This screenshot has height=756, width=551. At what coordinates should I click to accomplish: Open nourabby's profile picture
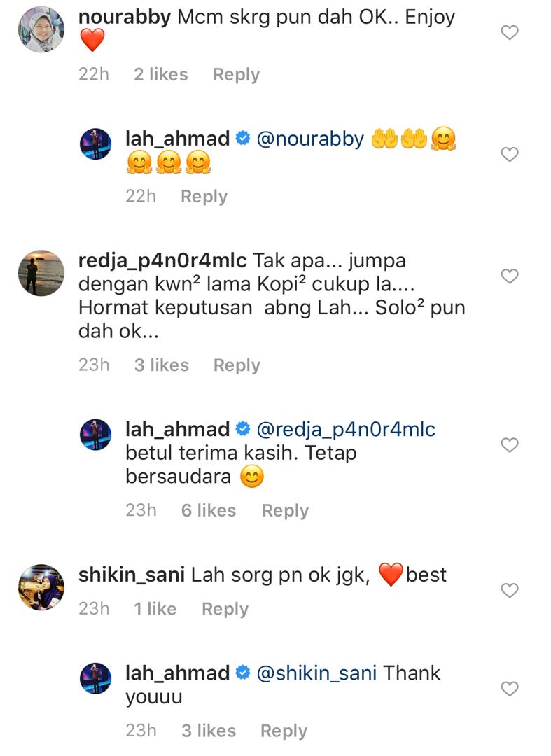click(41, 30)
